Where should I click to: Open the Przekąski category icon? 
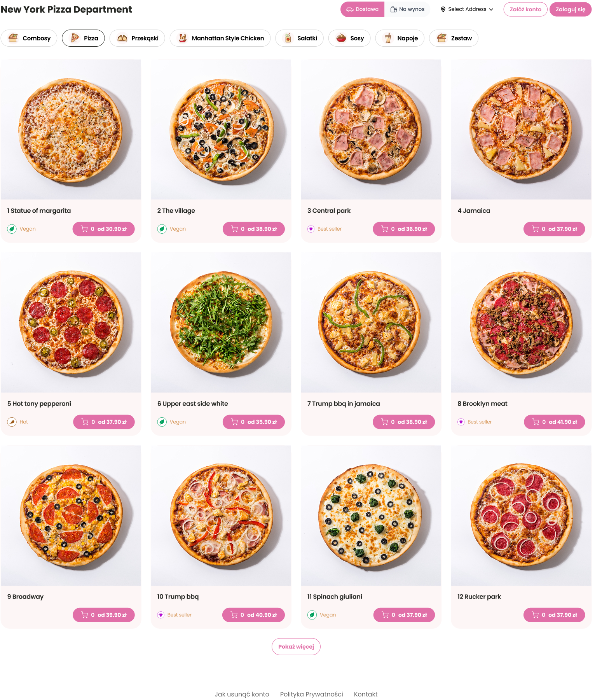[x=122, y=38]
